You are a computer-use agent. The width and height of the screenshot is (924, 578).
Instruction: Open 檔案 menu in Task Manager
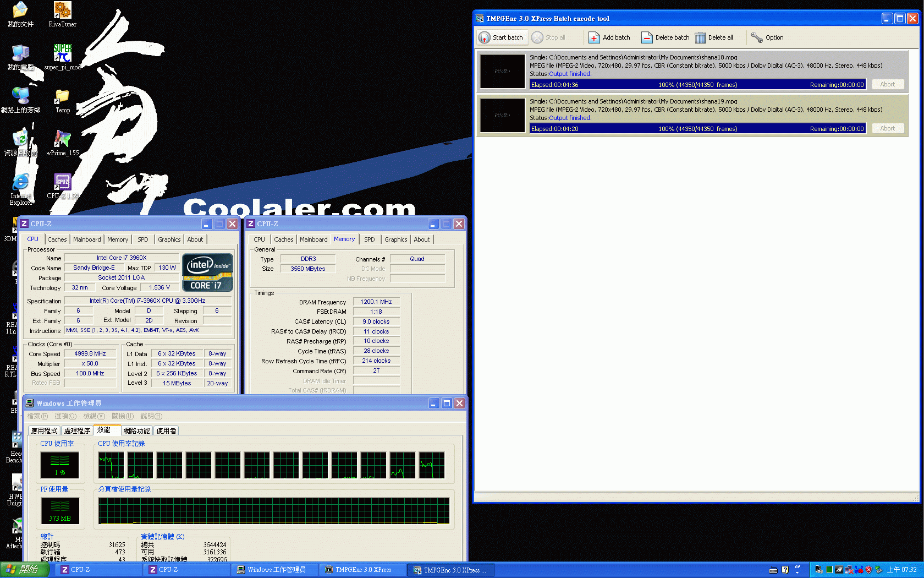pos(37,416)
